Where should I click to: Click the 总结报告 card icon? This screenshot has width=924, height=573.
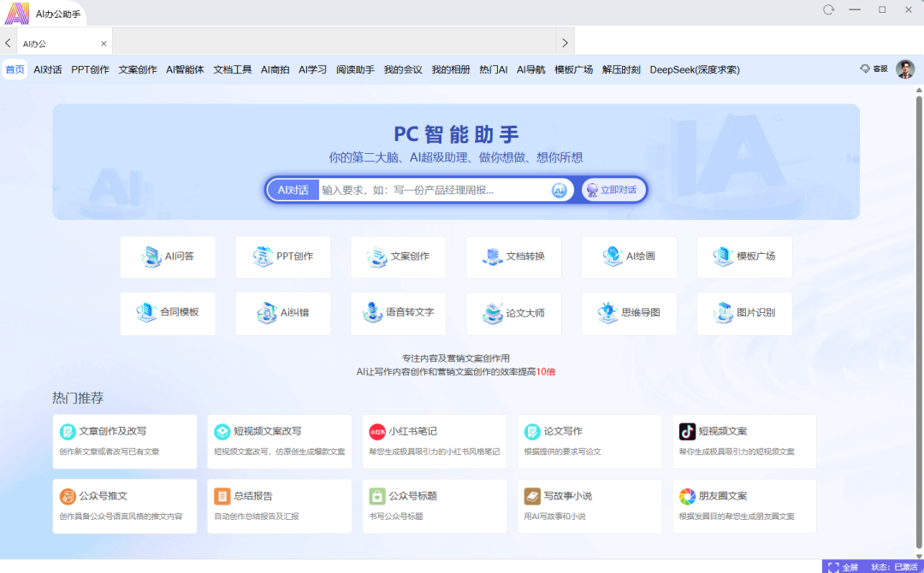(x=222, y=496)
